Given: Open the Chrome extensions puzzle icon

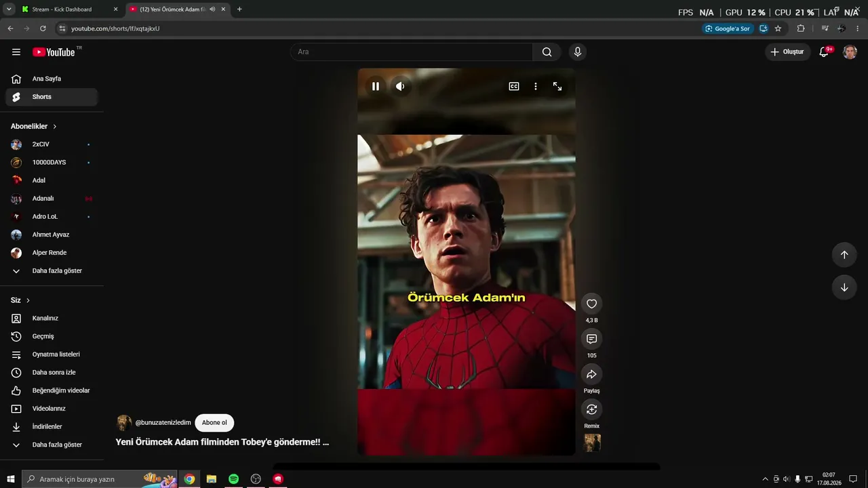Looking at the screenshot, I should [801, 28].
